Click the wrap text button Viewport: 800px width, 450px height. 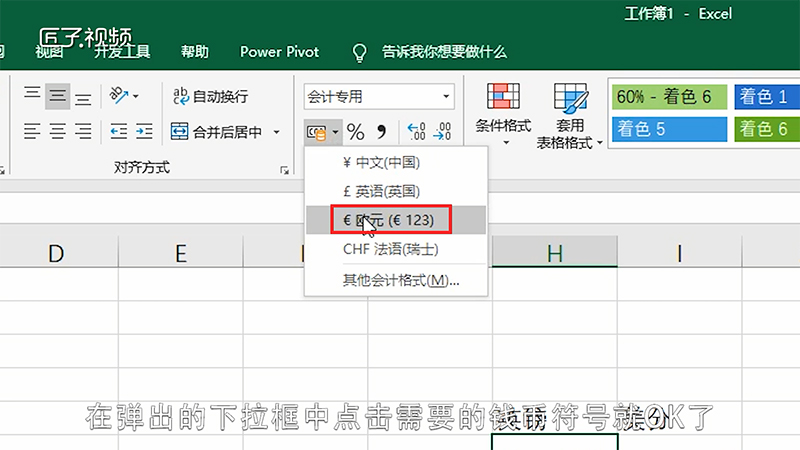(210, 97)
